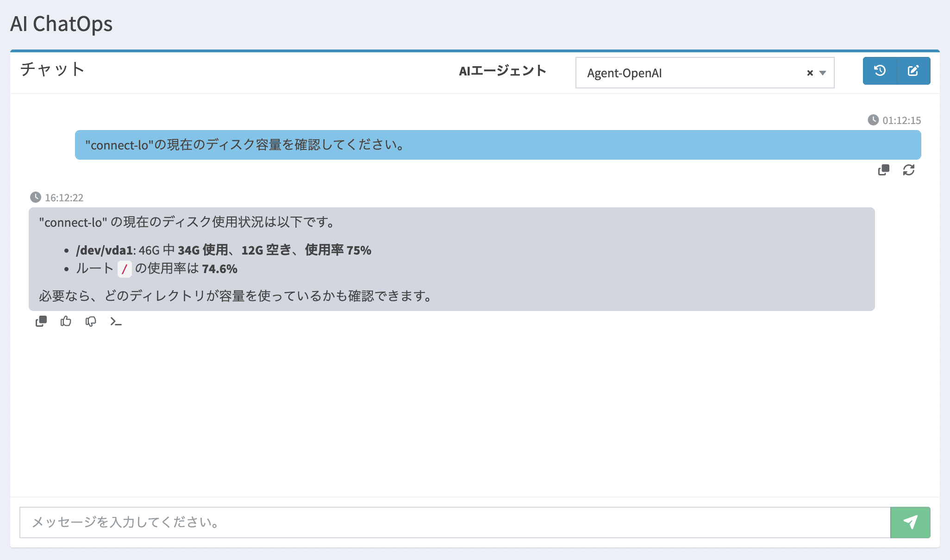Focus the message input field
Viewport: 950px width, 560px height.
pyautogui.click(x=455, y=523)
